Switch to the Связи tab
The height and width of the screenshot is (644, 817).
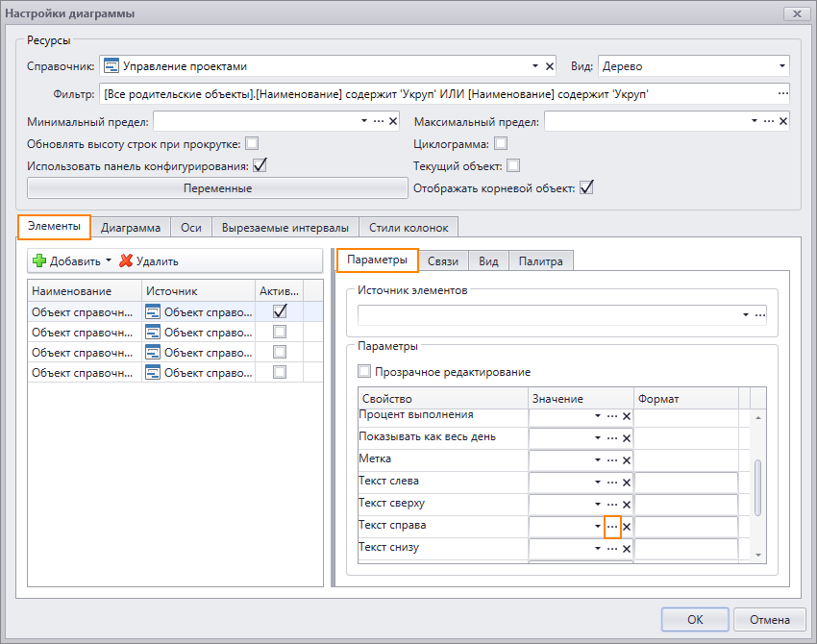click(x=443, y=261)
